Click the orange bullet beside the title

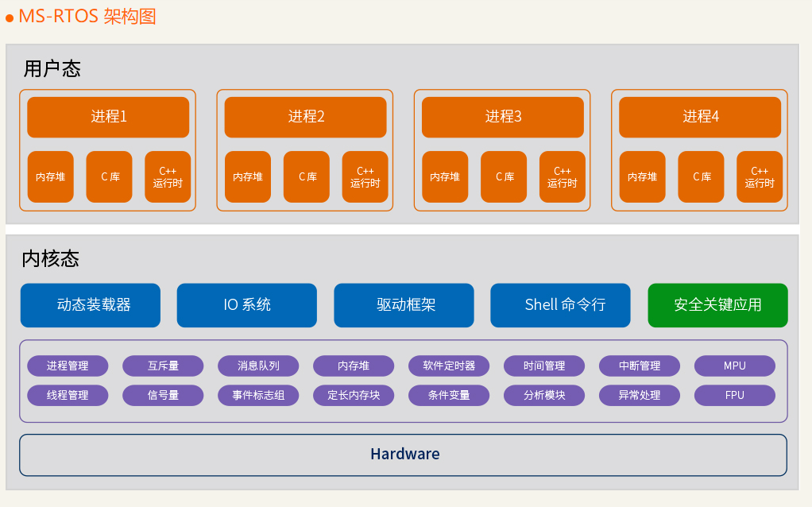[x=10, y=17]
